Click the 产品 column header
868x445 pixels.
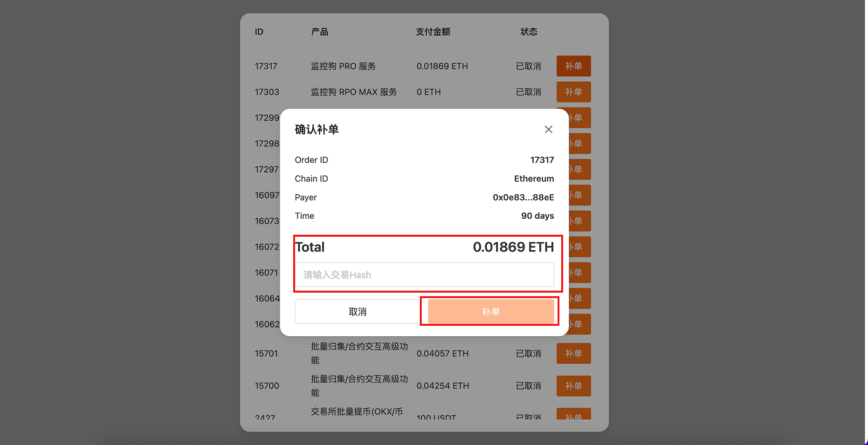click(320, 31)
